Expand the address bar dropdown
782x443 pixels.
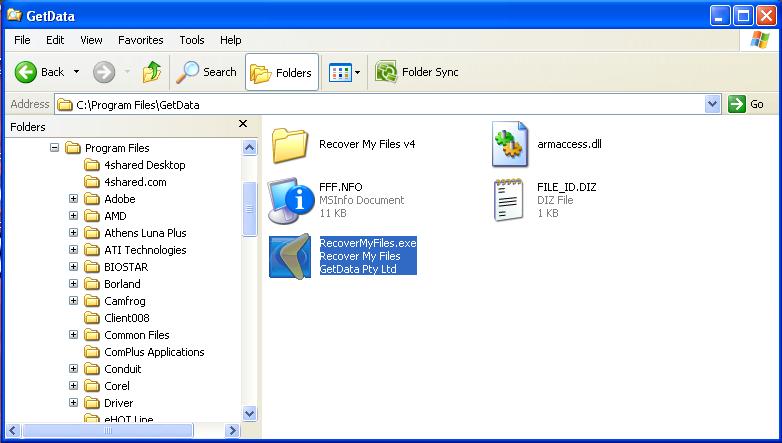713,105
